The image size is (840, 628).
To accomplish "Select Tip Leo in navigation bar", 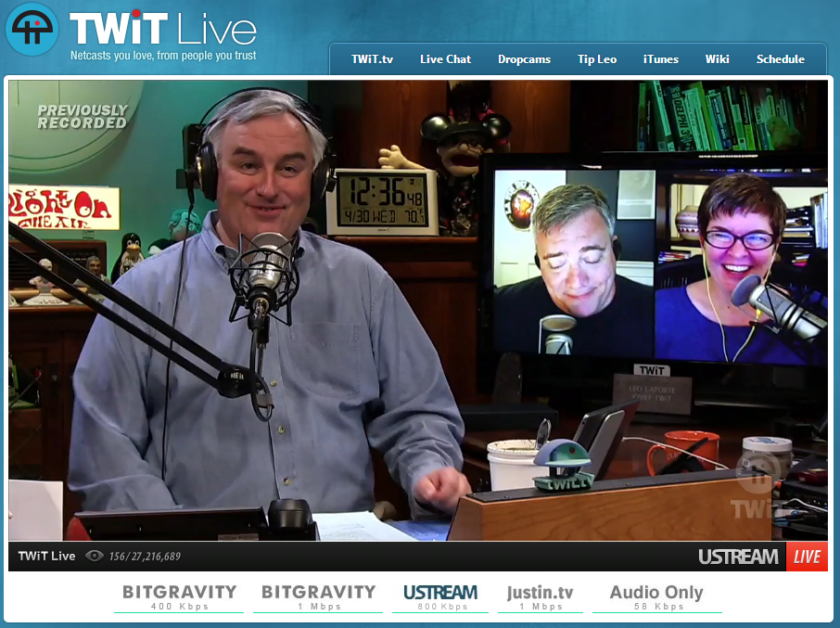I will click(596, 59).
